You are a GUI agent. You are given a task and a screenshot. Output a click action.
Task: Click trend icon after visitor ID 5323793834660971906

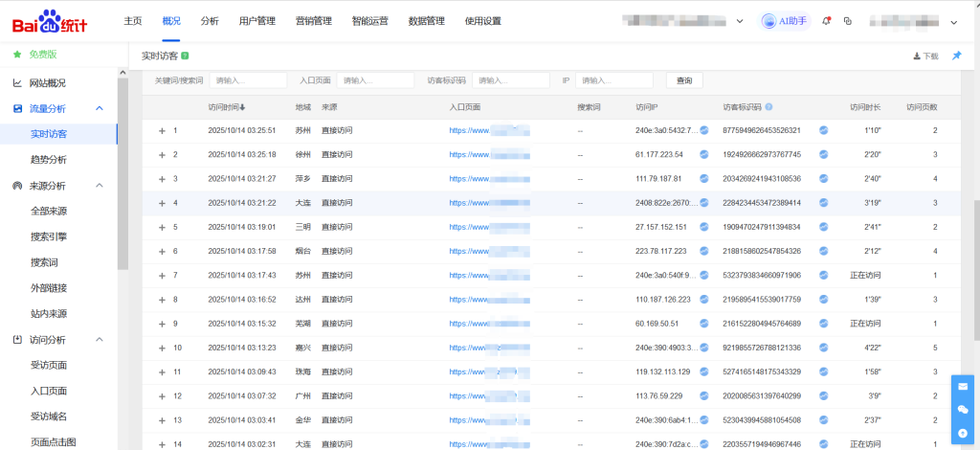click(824, 275)
